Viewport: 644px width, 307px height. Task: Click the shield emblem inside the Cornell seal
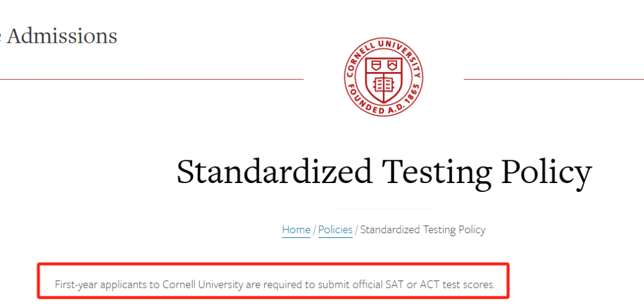tap(383, 80)
